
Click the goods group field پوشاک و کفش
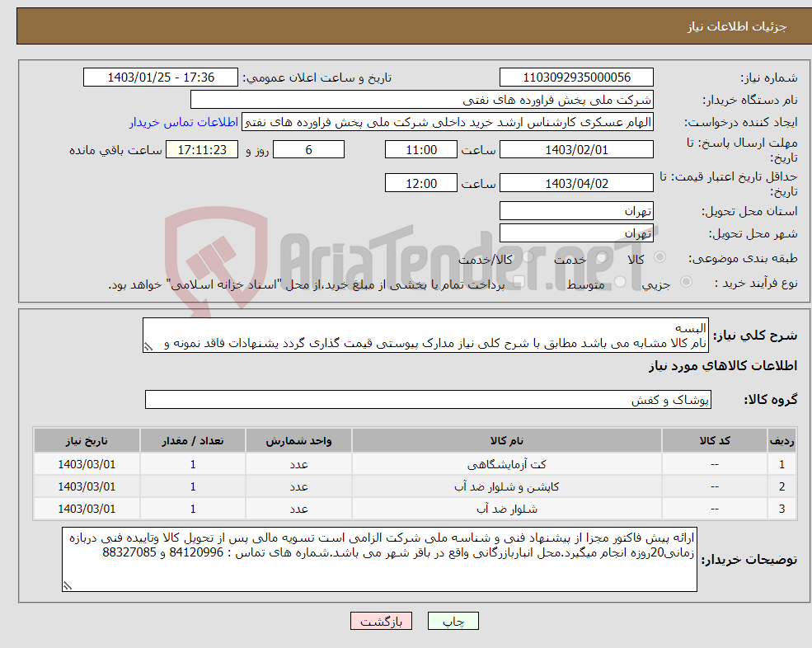[428, 399]
